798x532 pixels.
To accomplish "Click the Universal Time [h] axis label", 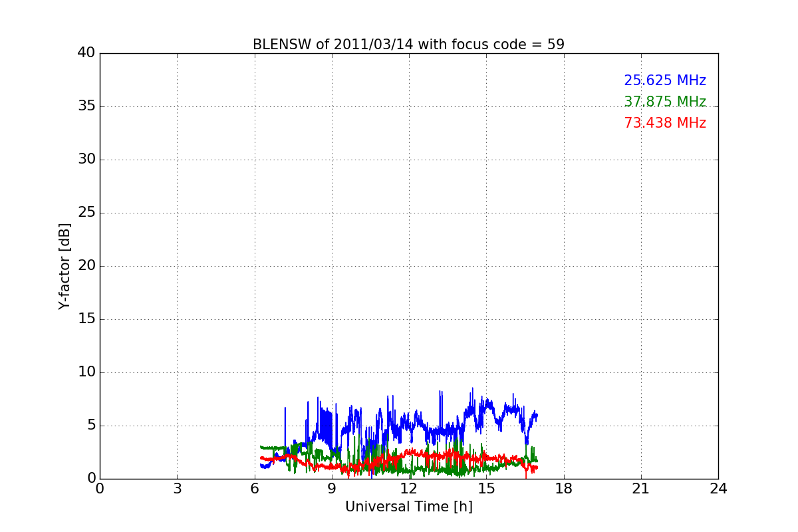I will pos(409,507).
